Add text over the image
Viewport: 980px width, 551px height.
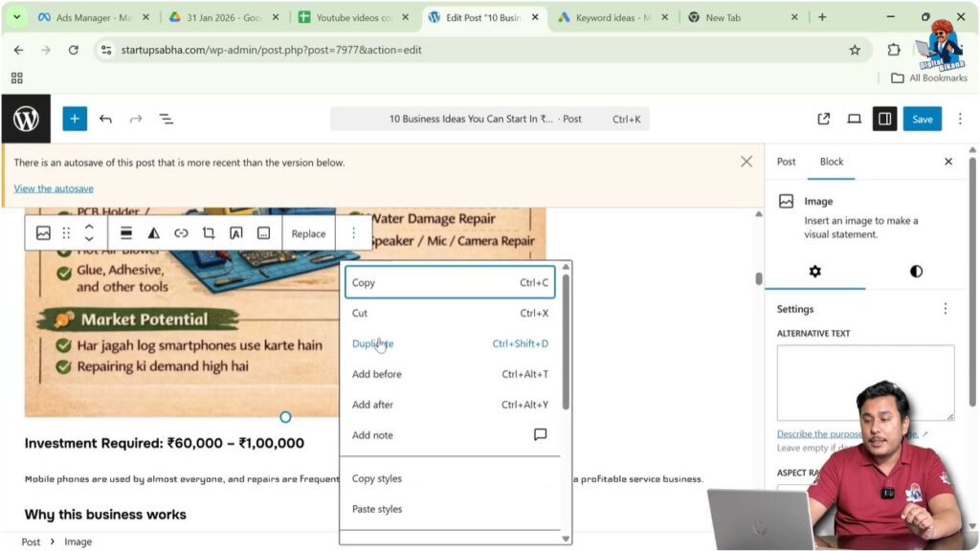click(235, 232)
